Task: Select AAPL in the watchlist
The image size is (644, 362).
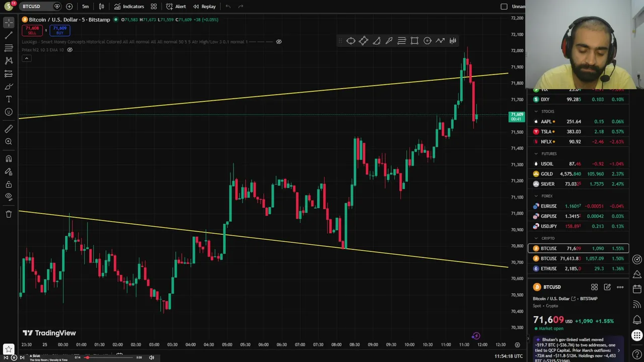Action: [578, 122]
